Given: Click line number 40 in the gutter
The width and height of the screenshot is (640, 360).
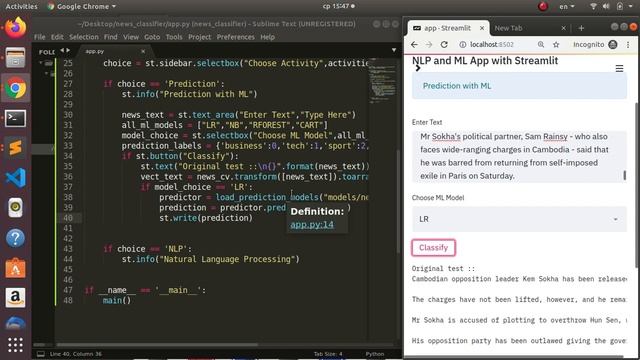Looking at the screenshot, I should (x=68, y=218).
